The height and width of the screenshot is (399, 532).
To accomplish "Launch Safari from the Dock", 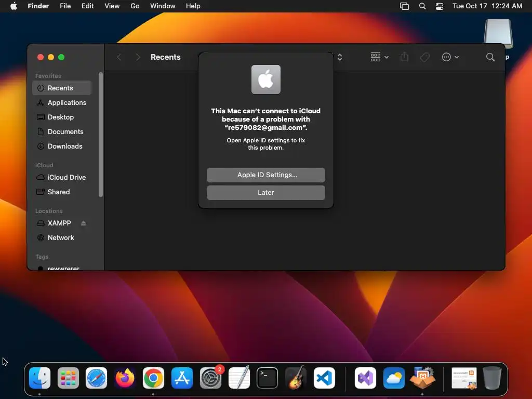I will 96,378.
